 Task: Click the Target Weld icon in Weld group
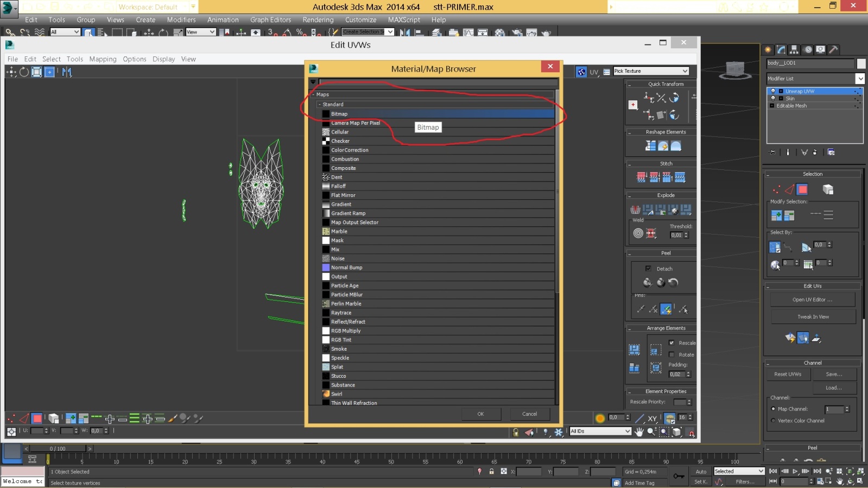click(x=638, y=233)
